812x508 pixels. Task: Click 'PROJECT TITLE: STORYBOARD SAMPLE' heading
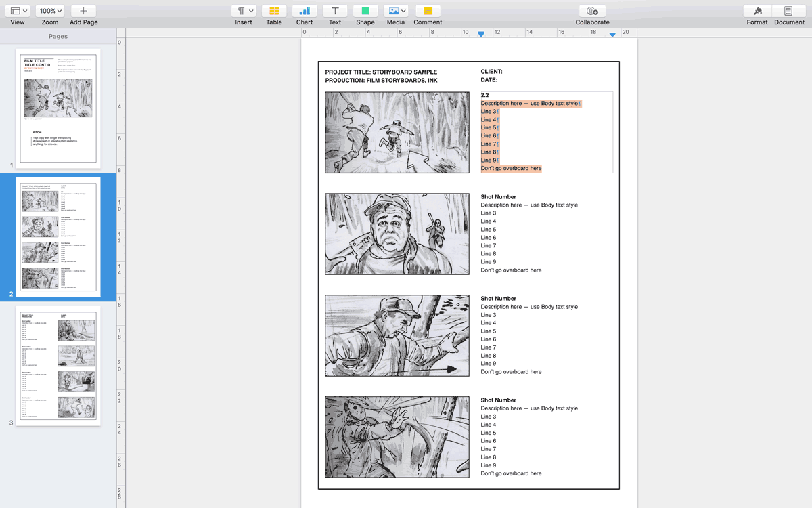pos(381,72)
